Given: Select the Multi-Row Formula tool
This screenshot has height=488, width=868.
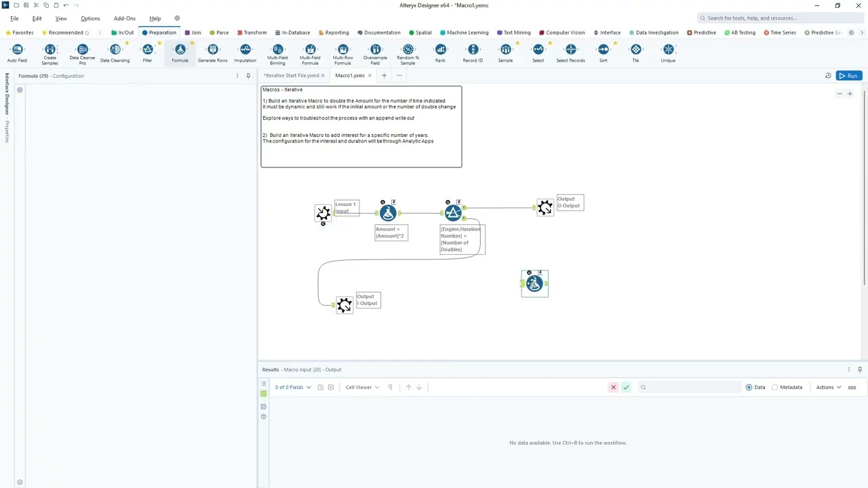Looking at the screenshot, I should pyautogui.click(x=342, y=54).
